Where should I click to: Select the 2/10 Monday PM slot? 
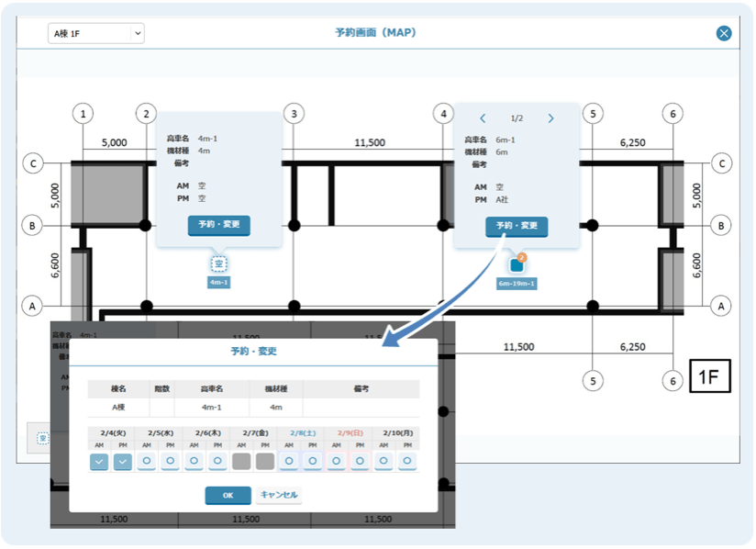pyautogui.click(x=407, y=461)
